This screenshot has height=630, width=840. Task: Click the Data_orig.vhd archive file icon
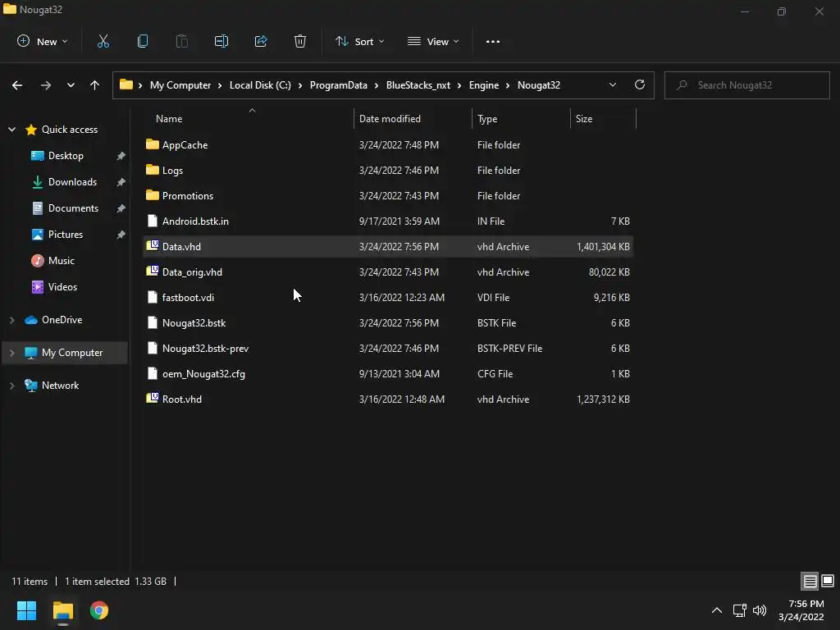[x=152, y=272]
